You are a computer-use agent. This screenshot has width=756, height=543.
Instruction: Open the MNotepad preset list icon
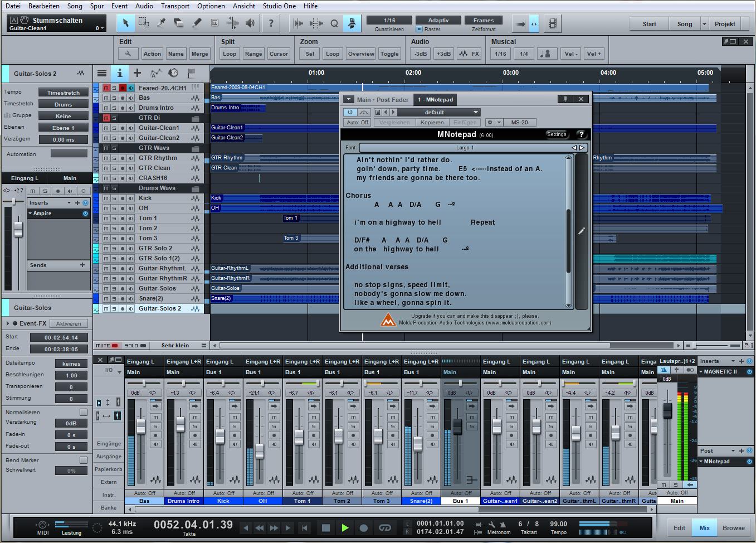[377, 112]
